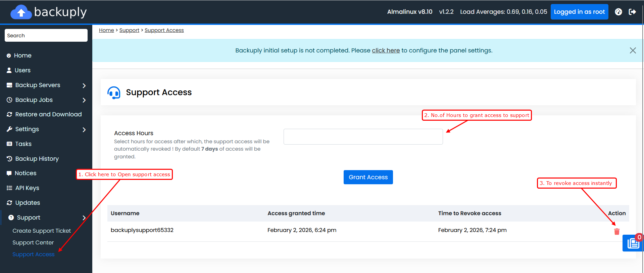This screenshot has width=644, height=273.
Task: Click the theme palette icon in the header
Action: (618, 12)
